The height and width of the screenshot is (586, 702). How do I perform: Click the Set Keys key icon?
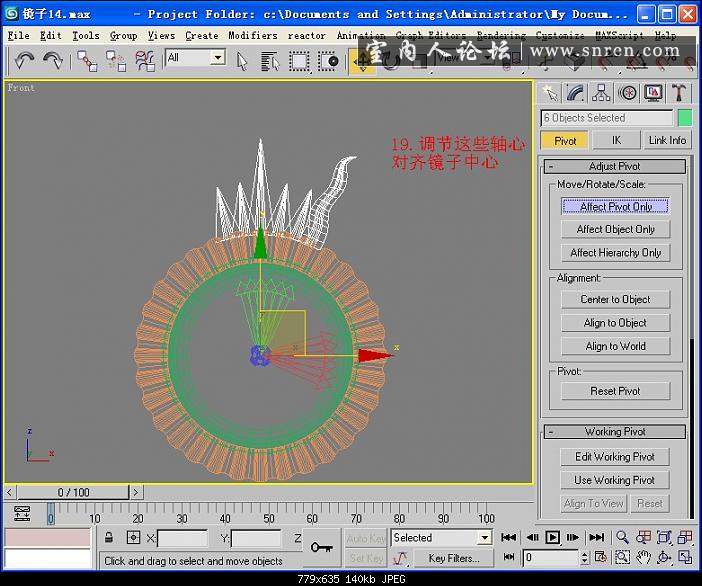(321, 547)
